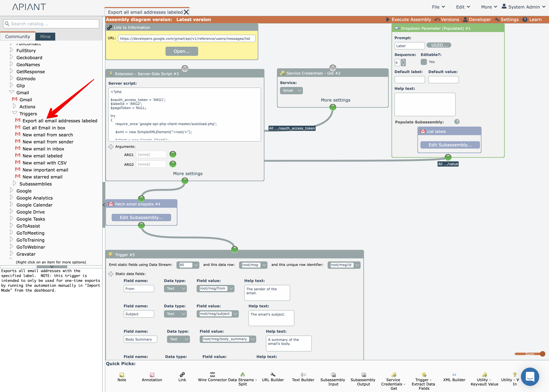Click the Execute Assembly button
The height and width of the screenshot is (392, 549).
point(409,20)
